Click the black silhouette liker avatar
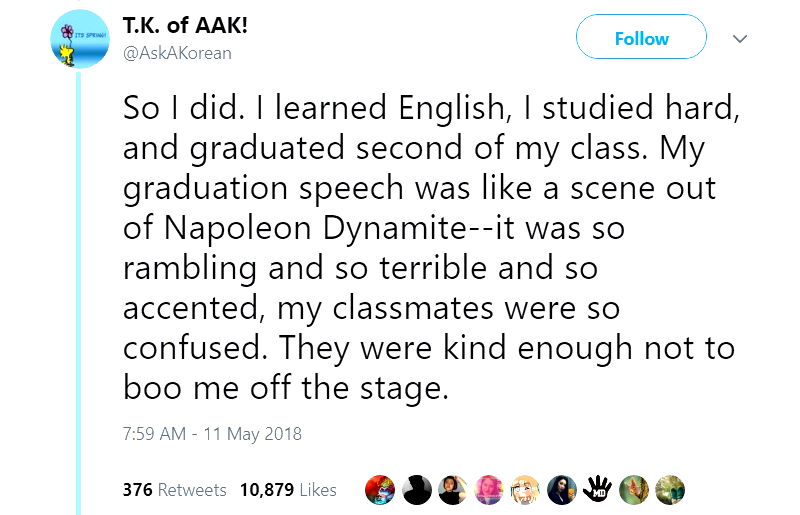The image size is (800, 515). (x=419, y=489)
